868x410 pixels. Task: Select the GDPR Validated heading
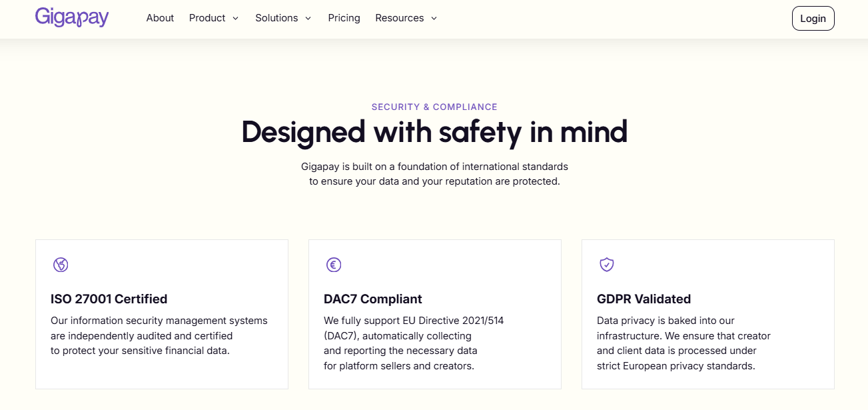644,299
